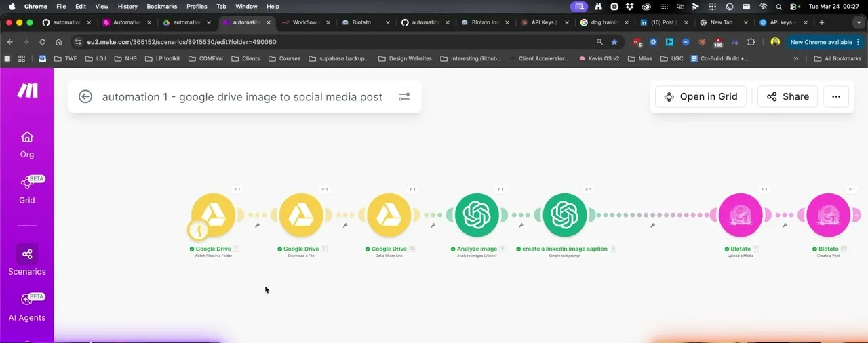Open the Analyze image OpenAI module
The width and height of the screenshot is (868, 343).
coord(477,215)
